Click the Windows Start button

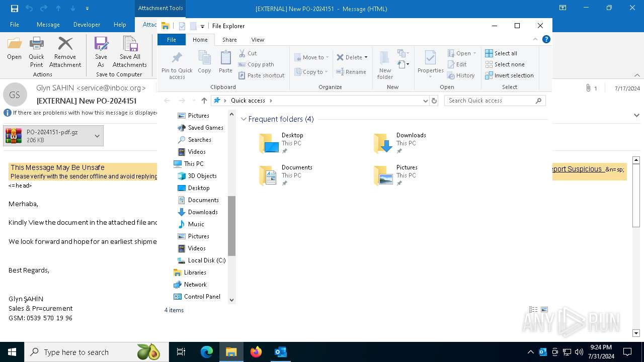pyautogui.click(x=12, y=352)
